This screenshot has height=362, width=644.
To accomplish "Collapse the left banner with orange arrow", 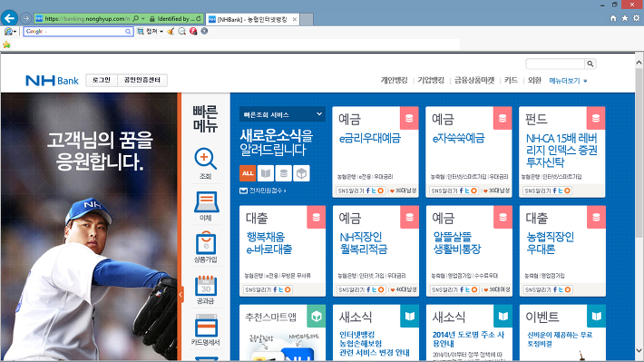I will 181,294.
